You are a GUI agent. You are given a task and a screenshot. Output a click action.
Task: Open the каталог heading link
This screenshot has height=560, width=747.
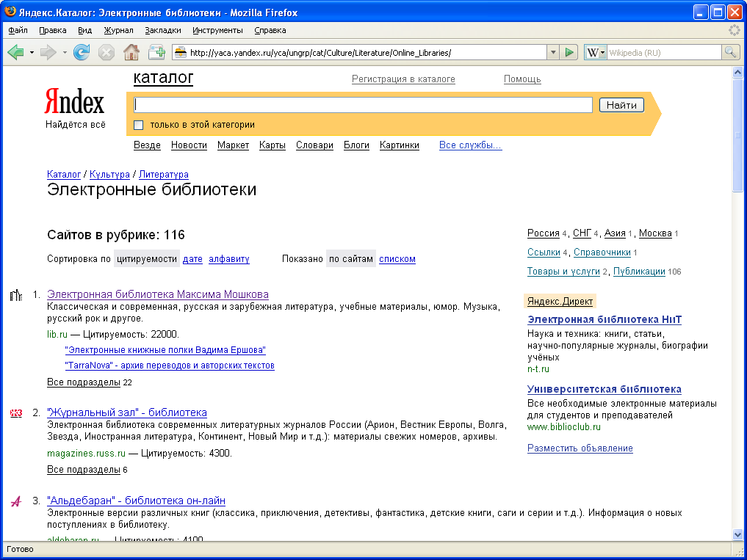click(x=163, y=78)
